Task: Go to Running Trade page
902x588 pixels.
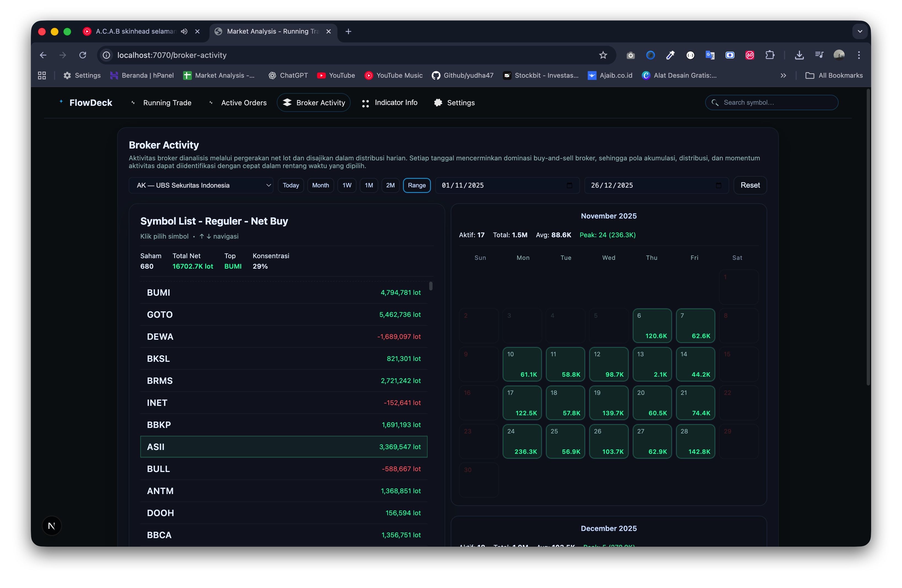Action: pos(167,103)
